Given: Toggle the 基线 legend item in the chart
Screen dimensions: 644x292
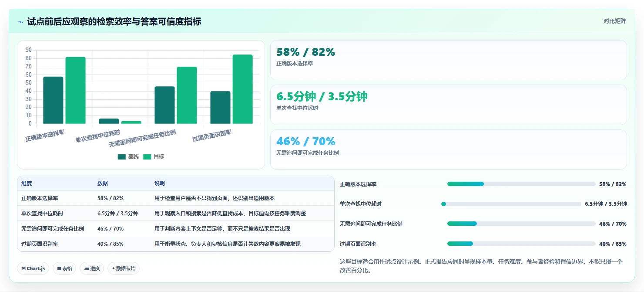Looking at the screenshot, I should click(128, 156).
